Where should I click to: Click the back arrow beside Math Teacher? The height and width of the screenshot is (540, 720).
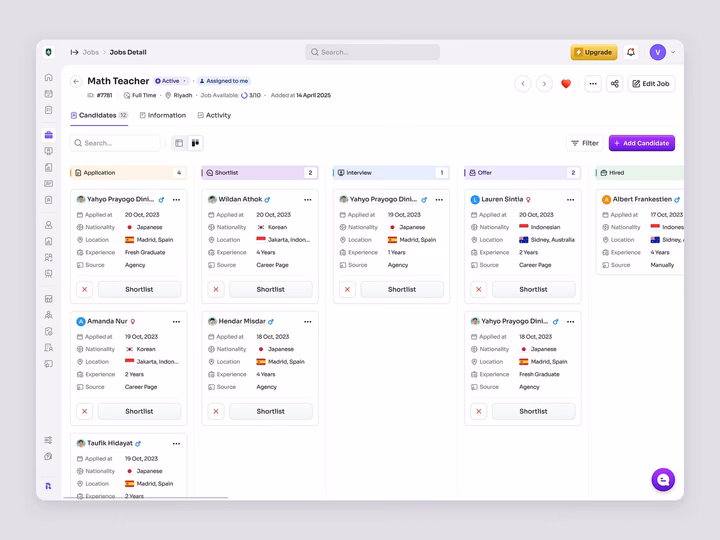76,82
